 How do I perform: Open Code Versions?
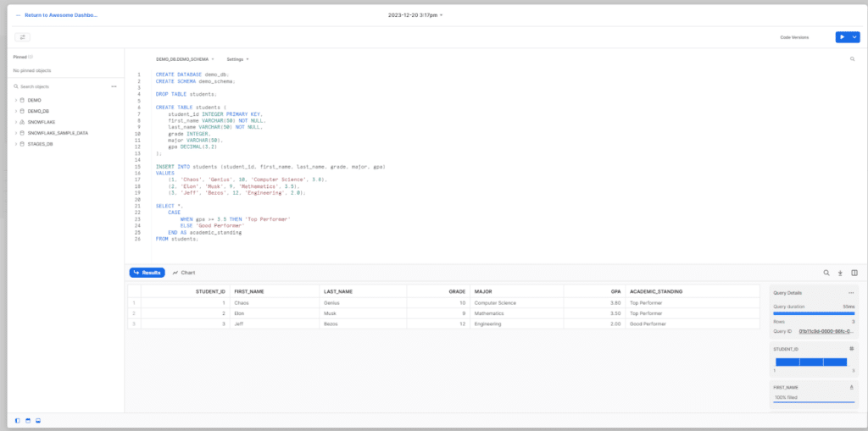click(x=794, y=37)
